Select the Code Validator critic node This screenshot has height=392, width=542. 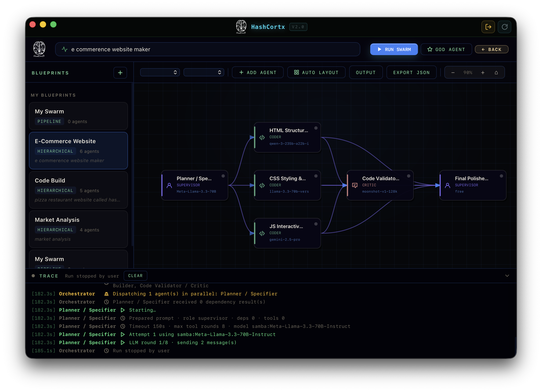[380, 185]
